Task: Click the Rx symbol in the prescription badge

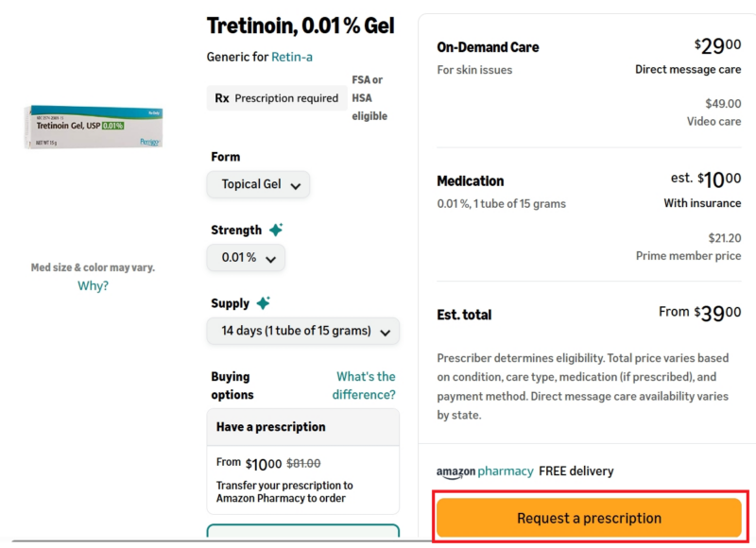Action: coord(222,98)
